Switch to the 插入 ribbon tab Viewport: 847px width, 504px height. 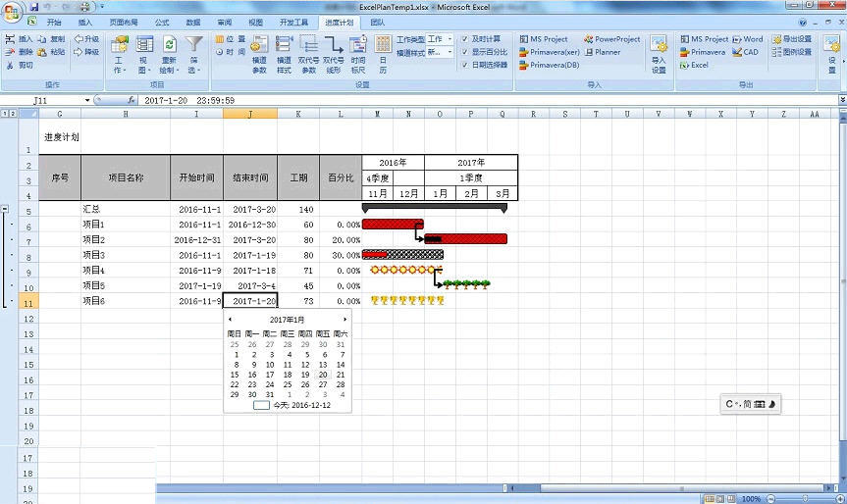(x=85, y=23)
